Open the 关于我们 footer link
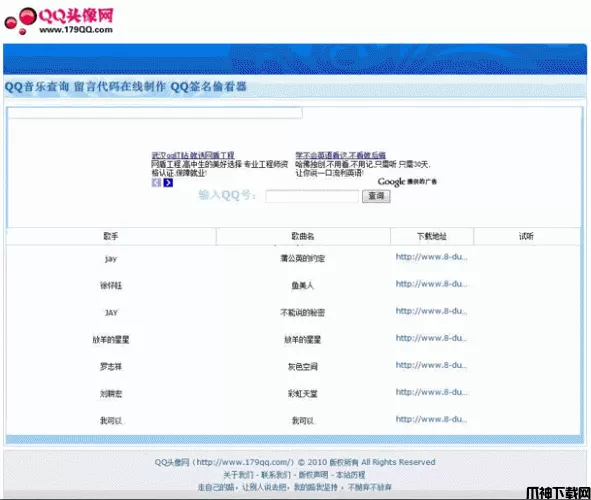591x500 pixels. pos(238,475)
